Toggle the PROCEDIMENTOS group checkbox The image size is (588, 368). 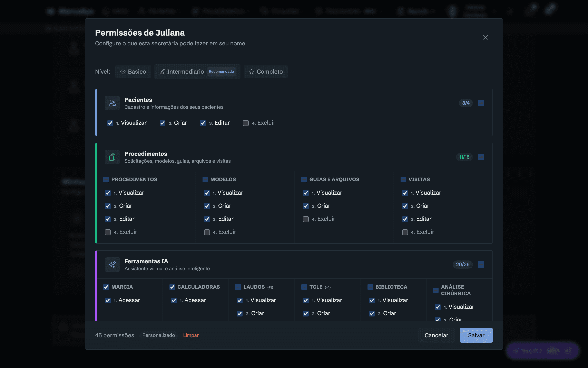tap(106, 180)
